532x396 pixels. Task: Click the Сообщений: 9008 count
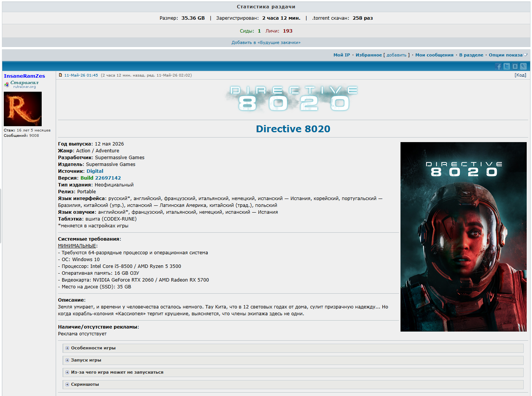click(21, 136)
